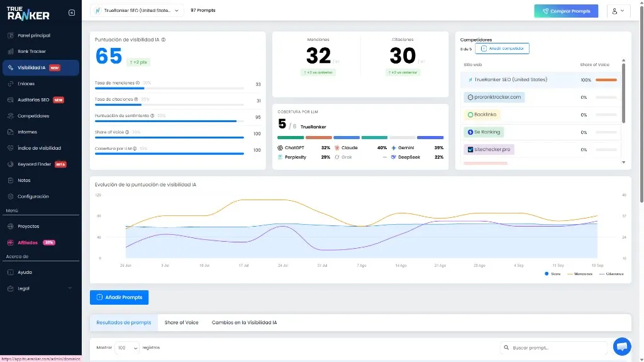
Task: Click the 97 Prompts label
Action: point(203,10)
